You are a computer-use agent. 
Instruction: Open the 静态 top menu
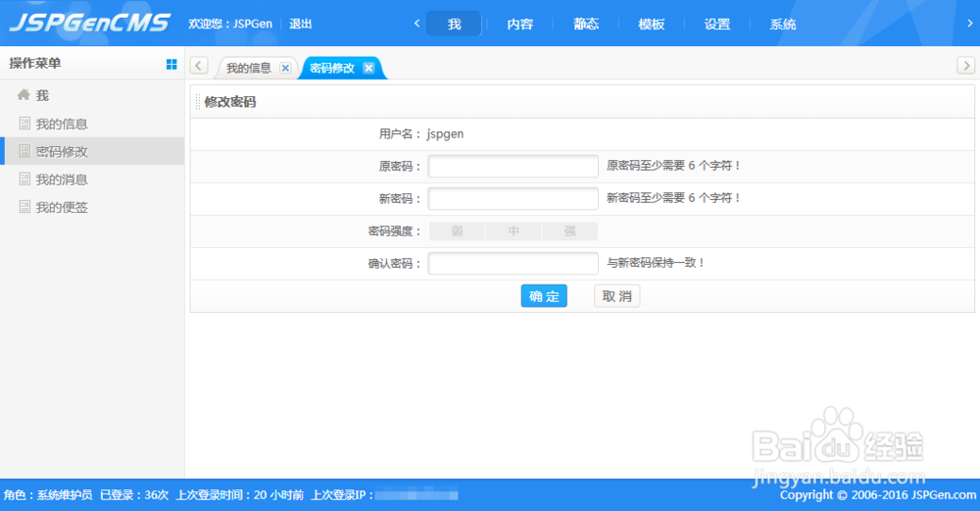(x=586, y=24)
